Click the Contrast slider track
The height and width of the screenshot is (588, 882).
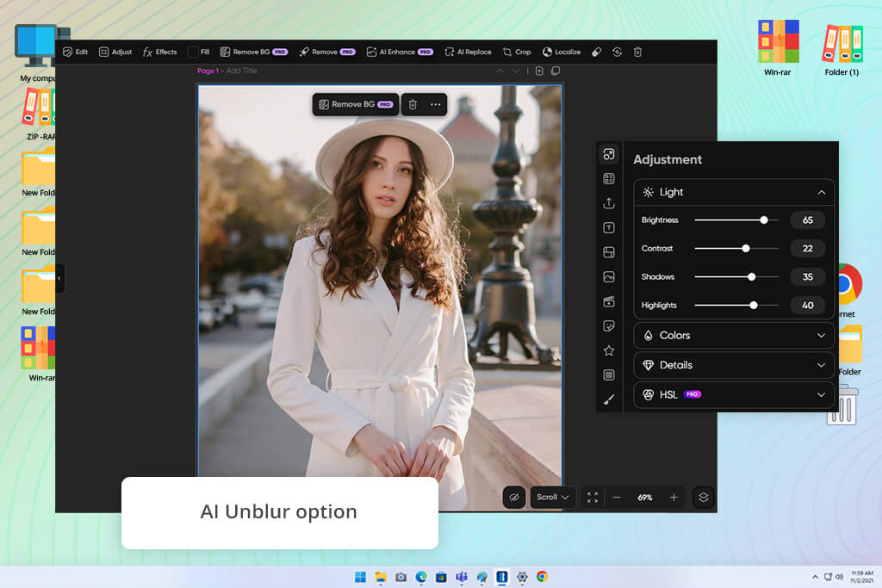736,249
